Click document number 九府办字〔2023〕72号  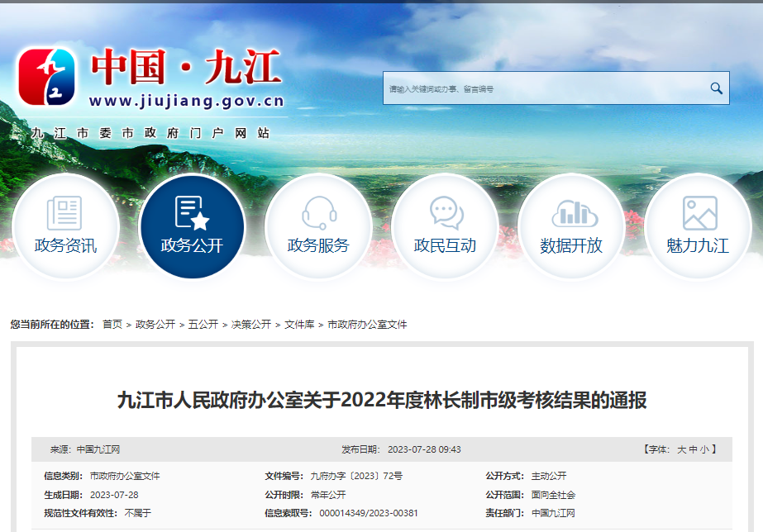pos(356,476)
